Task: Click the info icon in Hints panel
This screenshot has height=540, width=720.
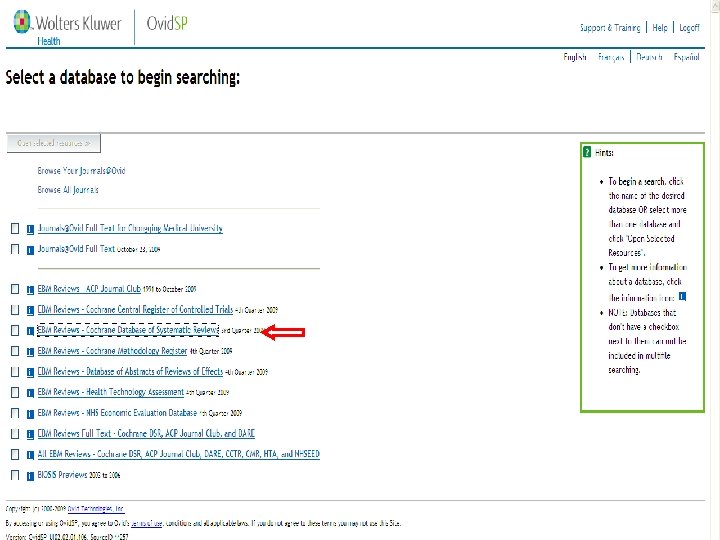Action: click(682, 297)
